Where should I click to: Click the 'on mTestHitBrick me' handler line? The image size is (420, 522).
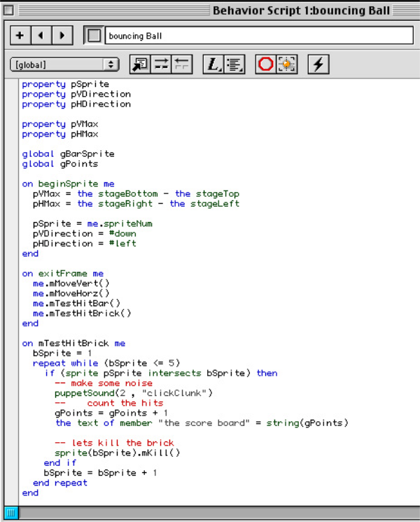[73, 343]
